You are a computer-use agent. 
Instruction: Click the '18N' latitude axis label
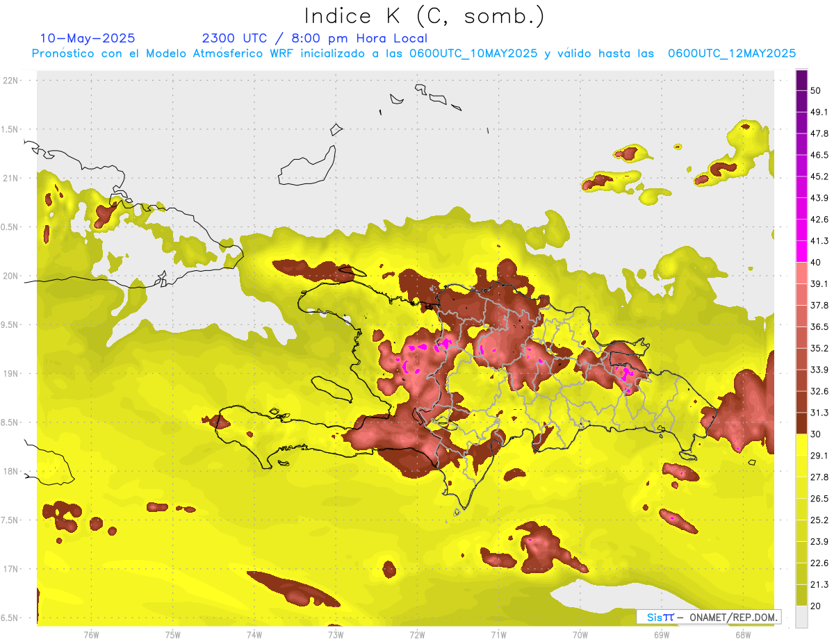point(12,472)
